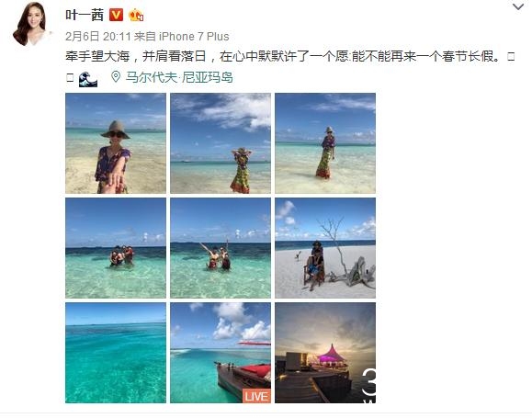Open photo of woman standing in shallow water
Screen dimensions: 532x418
(325, 143)
